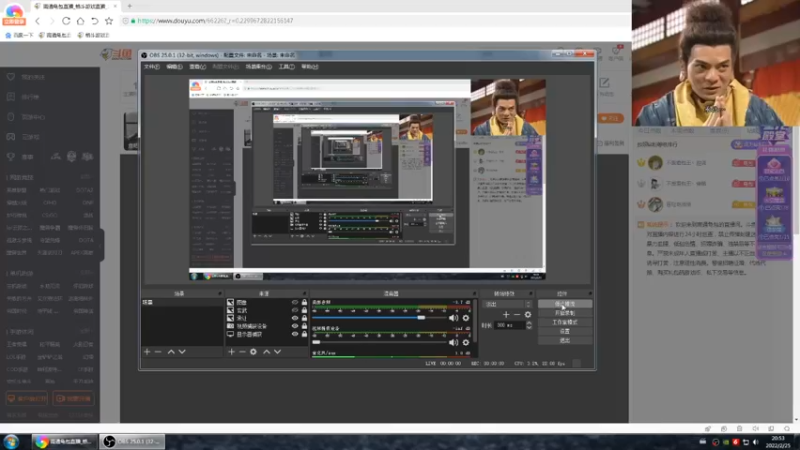Viewport: 800px width, 450px height.
Task: Click the browser undo-close arrow icon
Action: pos(94,21)
